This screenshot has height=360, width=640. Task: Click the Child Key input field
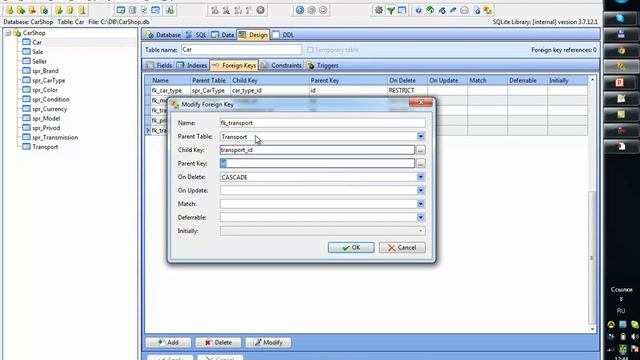[317, 150]
